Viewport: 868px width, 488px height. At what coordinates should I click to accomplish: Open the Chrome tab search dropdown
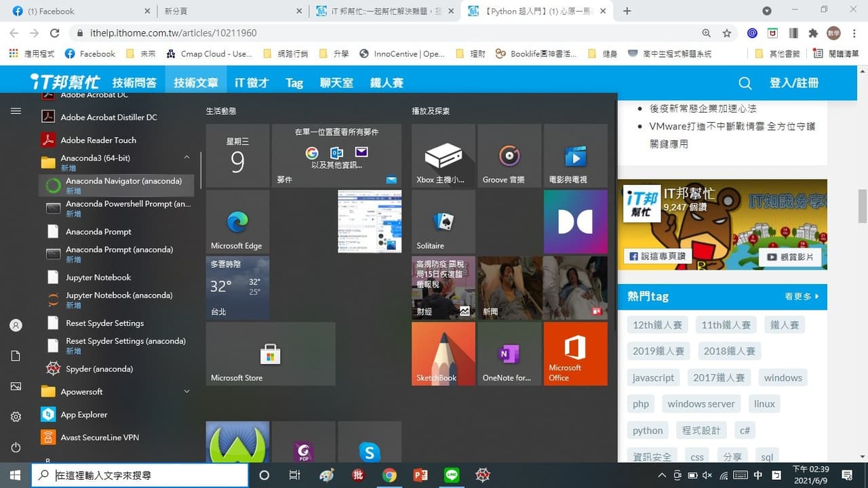click(767, 11)
